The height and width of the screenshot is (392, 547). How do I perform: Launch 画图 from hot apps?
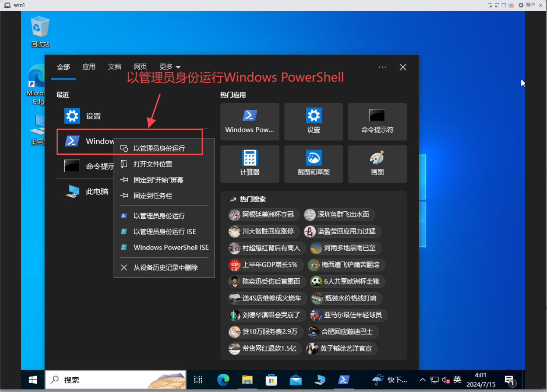click(377, 164)
